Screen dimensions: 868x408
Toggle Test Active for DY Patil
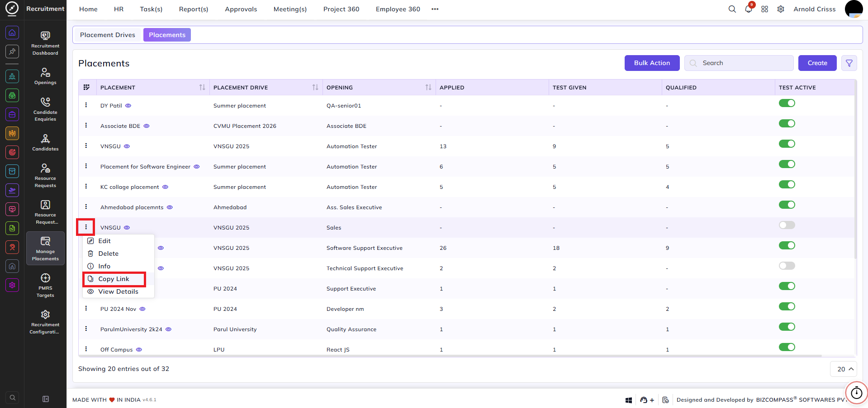point(787,103)
